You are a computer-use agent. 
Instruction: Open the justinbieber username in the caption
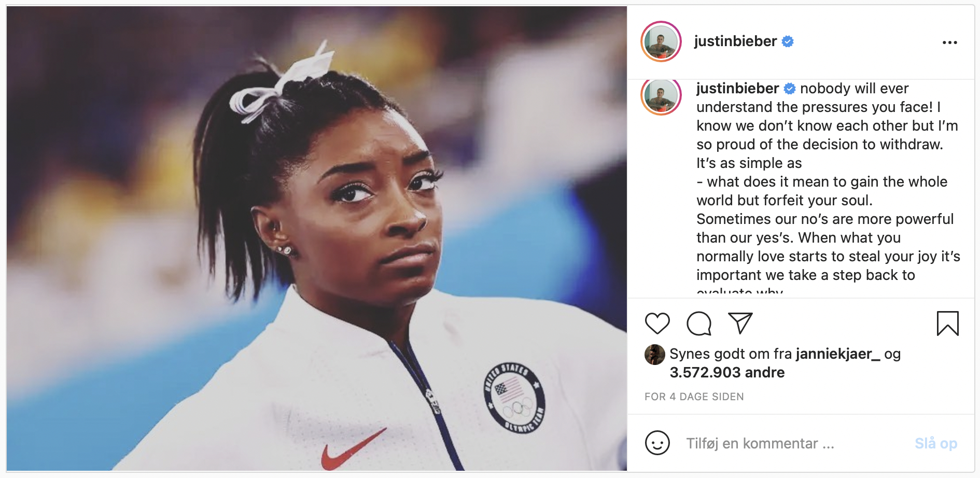click(737, 88)
